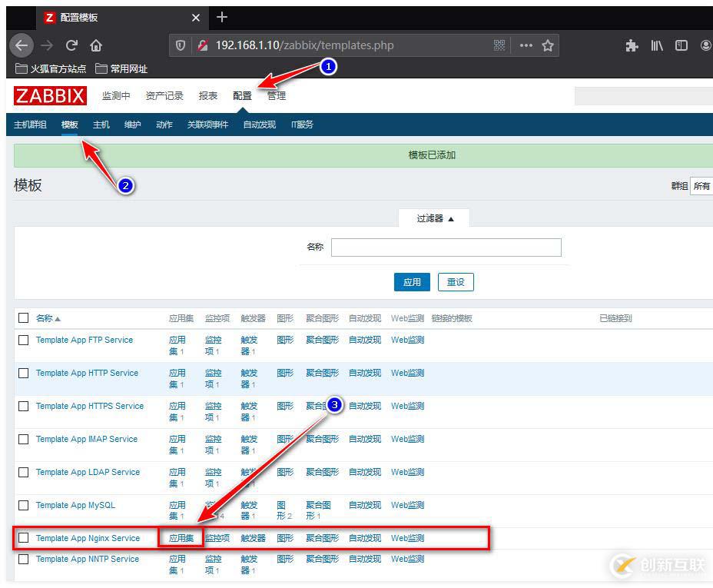
Task: Check the Template App FTP Service row
Action: pyautogui.click(x=23, y=340)
